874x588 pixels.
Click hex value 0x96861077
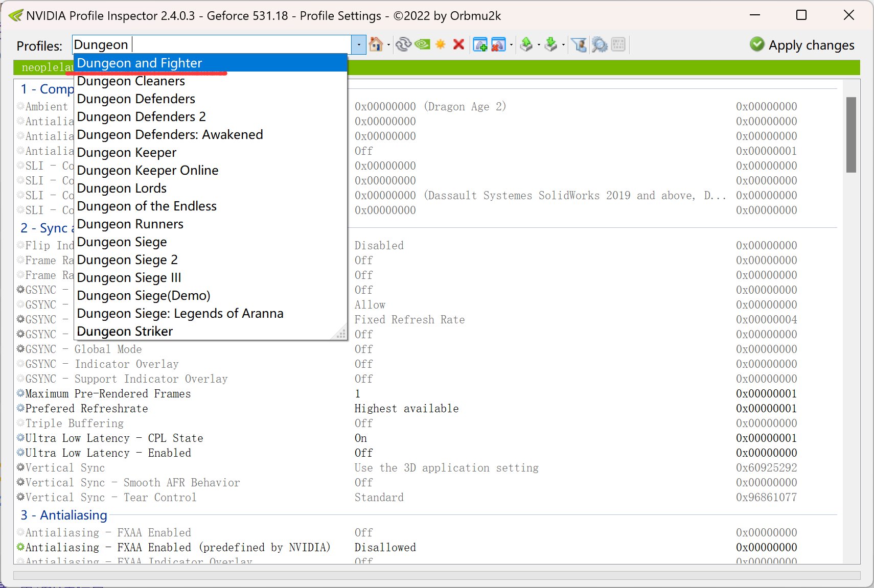[x=766, y=498]
